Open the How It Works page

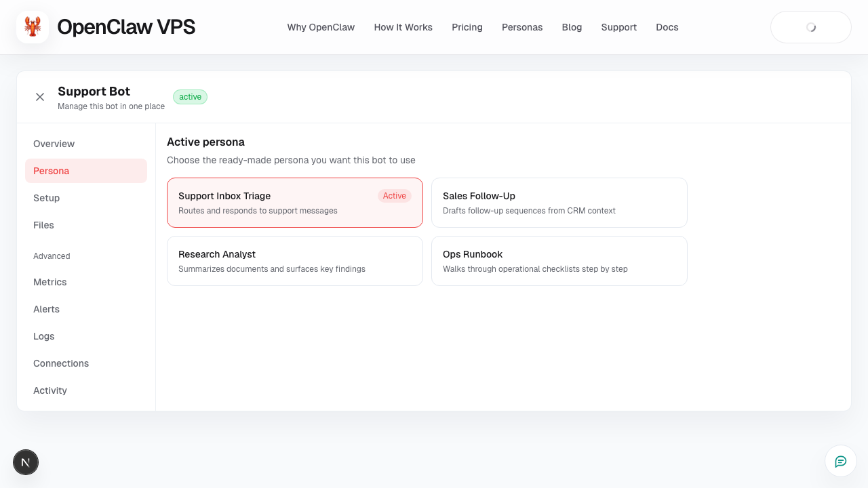(403, 27)
